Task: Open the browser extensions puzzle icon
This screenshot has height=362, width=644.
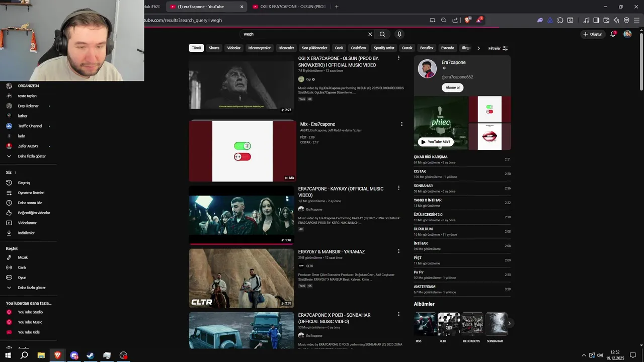Action: click(x=560, y=20)
